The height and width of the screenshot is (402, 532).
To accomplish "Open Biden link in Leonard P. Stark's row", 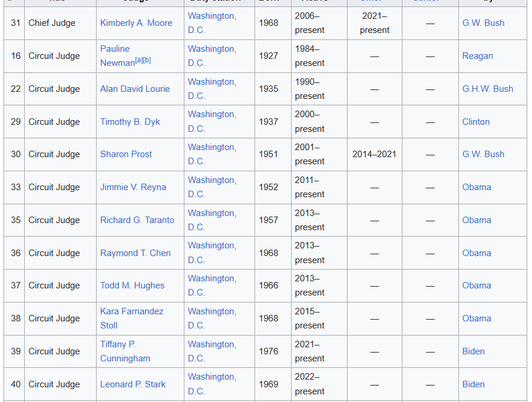I will pos(473,384).
